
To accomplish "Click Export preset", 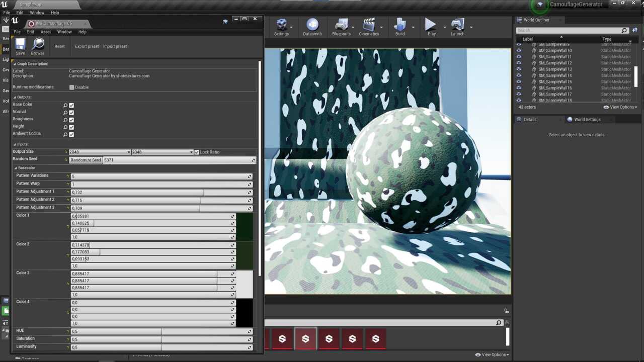I will (x=87, y=46).
